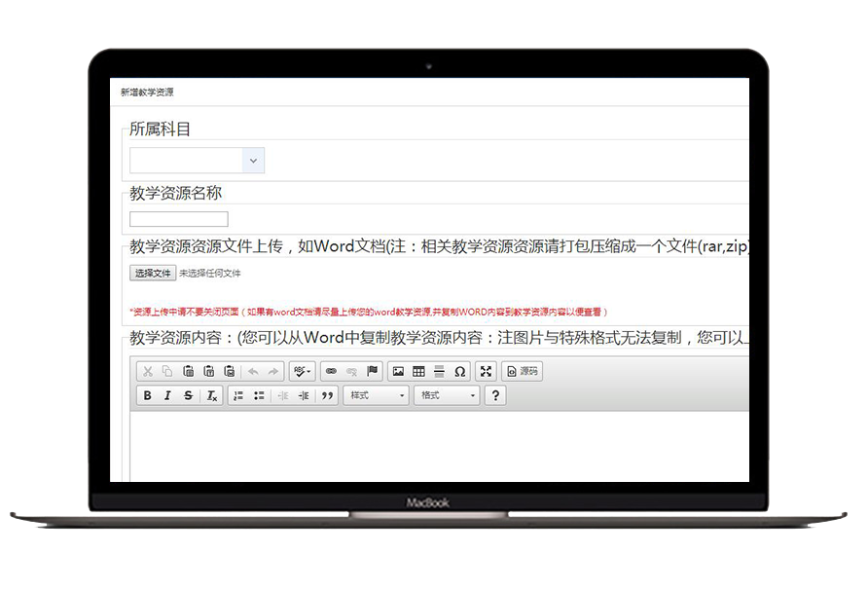868x591 pixels.
Task: Click the anchor flag icon
Action: pos(372,371)
